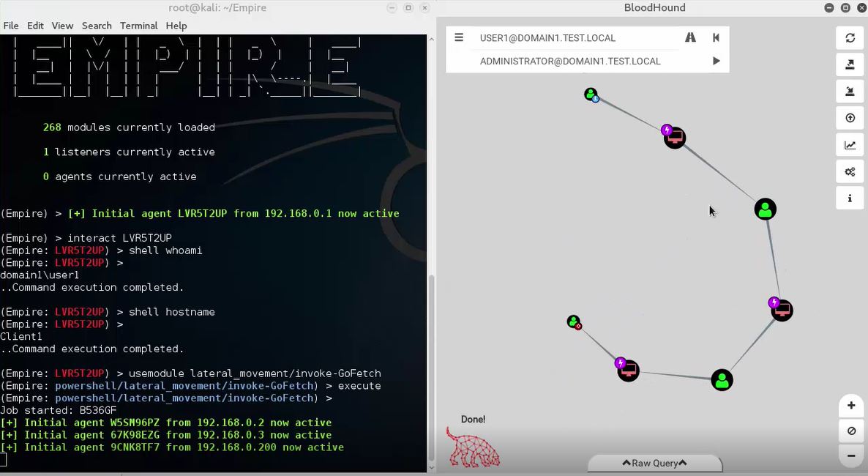Click agent W5SM96PZ line in terminal

tap(165, 423)
